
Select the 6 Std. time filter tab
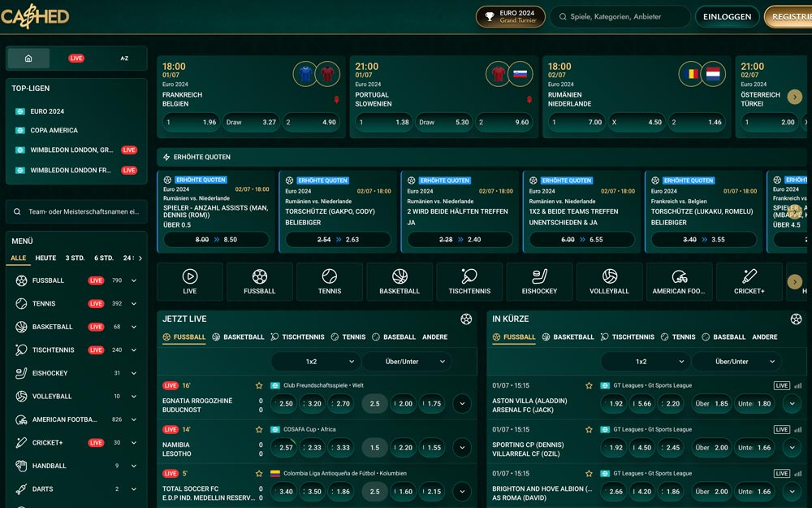click(104, 258)
